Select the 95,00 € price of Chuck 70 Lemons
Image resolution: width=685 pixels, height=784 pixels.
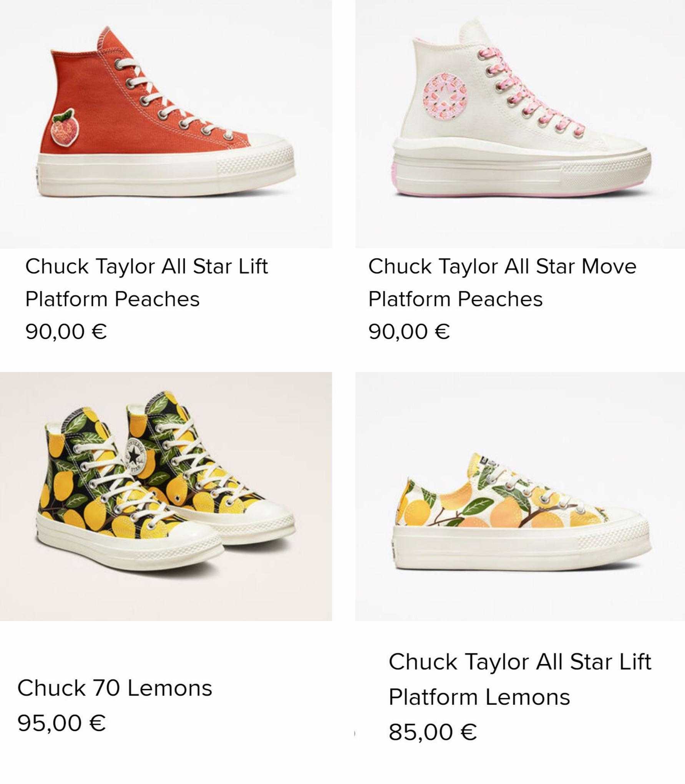(x=61, y=723)
